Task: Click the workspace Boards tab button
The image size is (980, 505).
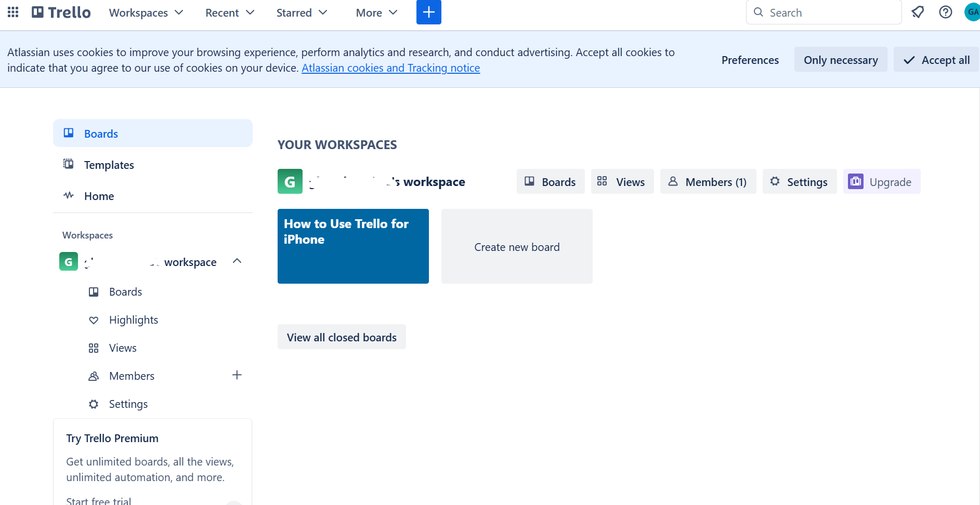Action: [x=551, y=181]
